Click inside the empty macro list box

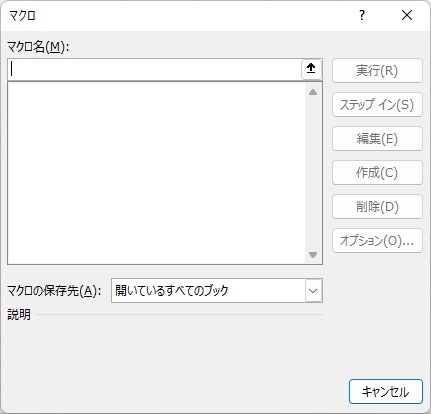(157, 173)
